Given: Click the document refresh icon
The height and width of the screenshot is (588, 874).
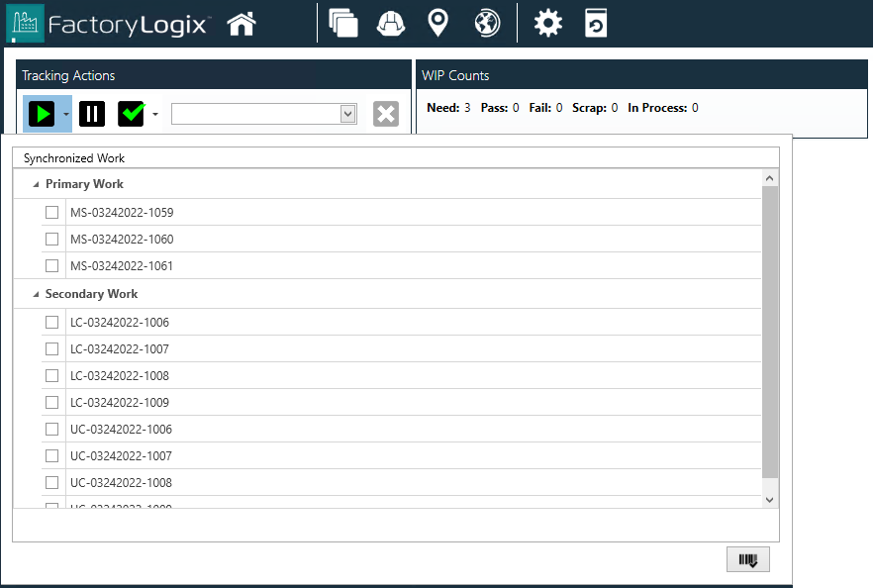Looking at the screenshot, I should point(596,23).
